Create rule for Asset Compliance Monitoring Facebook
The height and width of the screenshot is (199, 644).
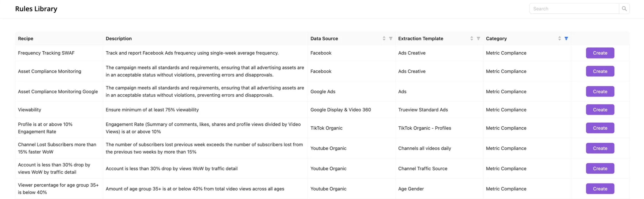pyautogui.click(x=600, y=71)
